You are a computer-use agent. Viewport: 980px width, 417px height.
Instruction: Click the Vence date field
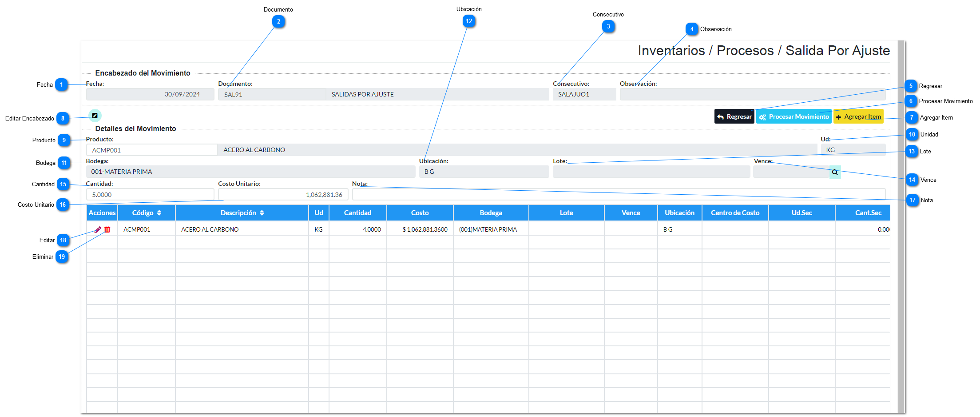point(791,172)
